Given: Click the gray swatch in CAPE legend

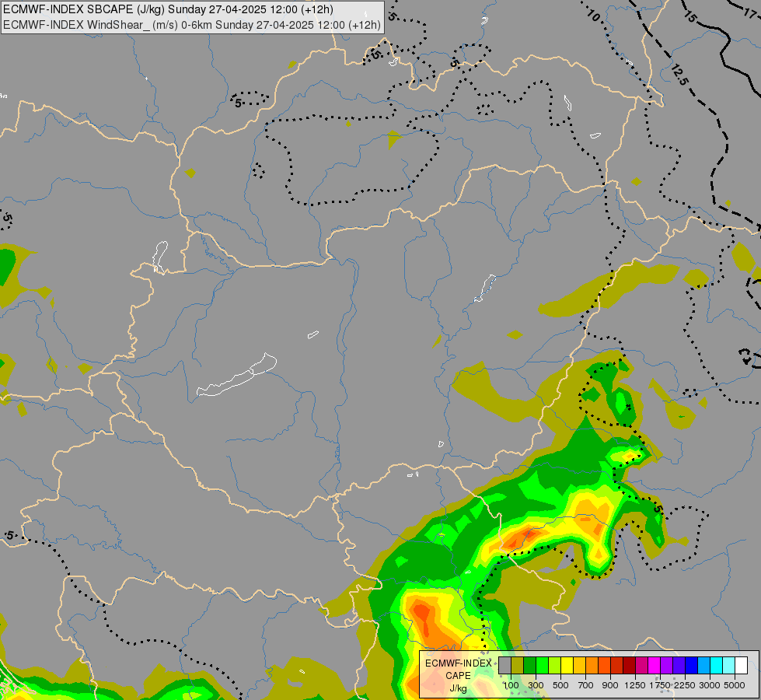Looking at the screenshot, I should (x=504, y=665).
